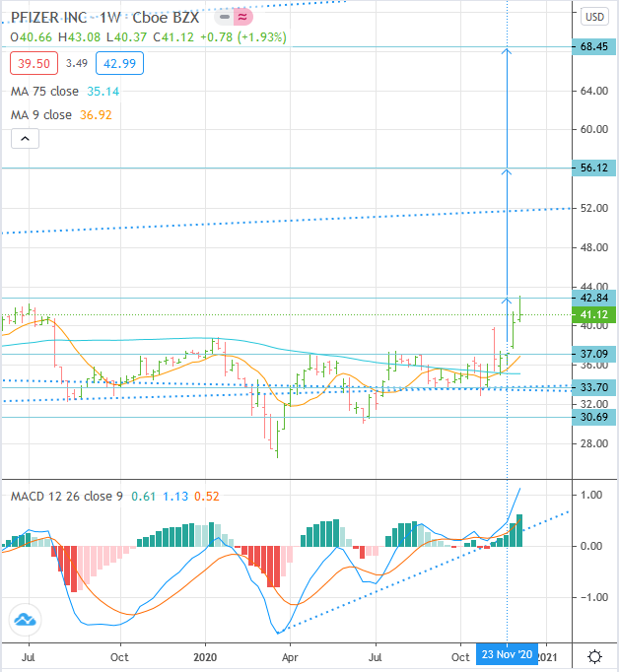Collapse the indicator legend with caret button
Screen dimensions: 619x672
[x=25, y=138]
